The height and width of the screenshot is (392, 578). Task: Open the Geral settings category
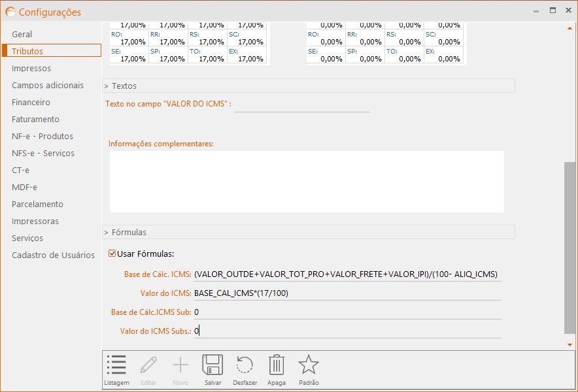22,34
